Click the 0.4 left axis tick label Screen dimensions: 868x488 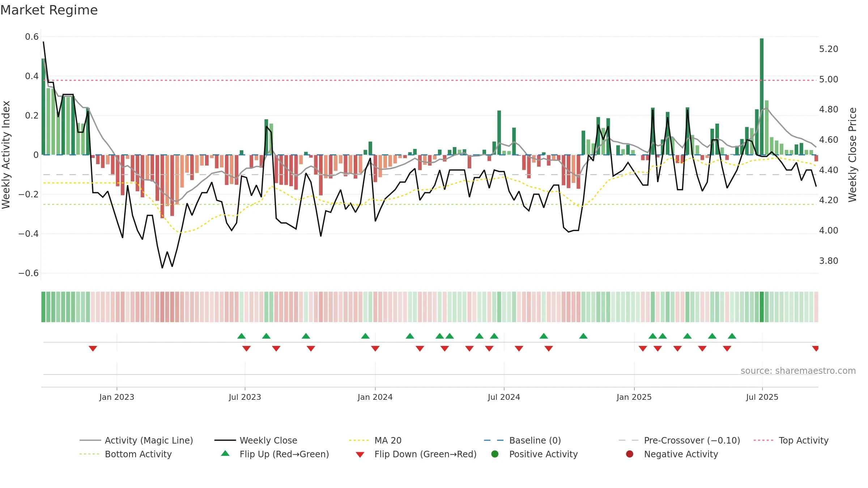(x=32, y=76)
